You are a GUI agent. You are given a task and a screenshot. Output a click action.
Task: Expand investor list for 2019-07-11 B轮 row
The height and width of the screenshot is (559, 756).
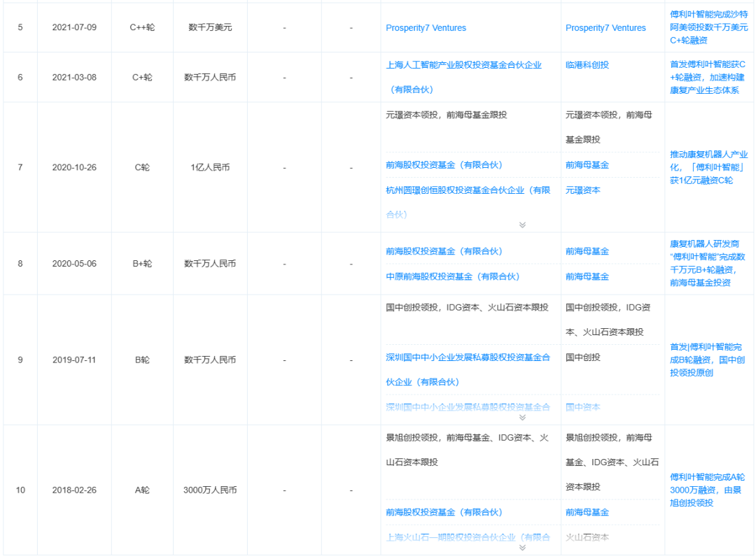(522, 418)
